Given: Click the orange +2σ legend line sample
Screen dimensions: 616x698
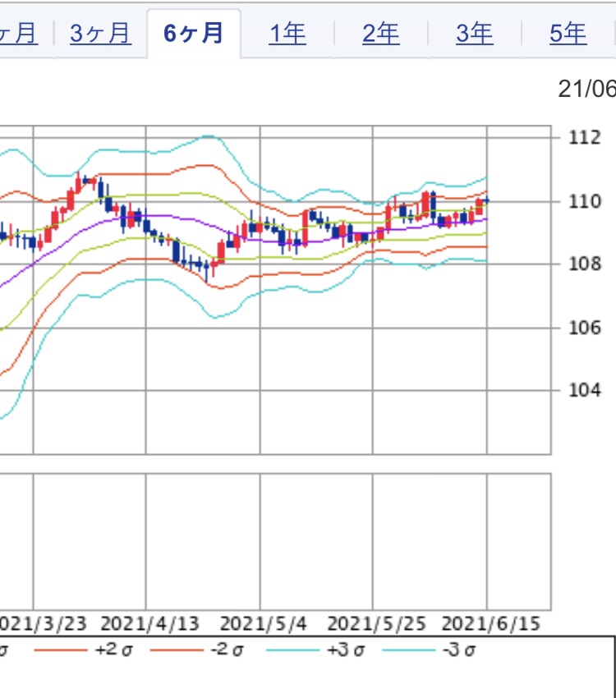Looking at the screenshot, I should 60,650.
